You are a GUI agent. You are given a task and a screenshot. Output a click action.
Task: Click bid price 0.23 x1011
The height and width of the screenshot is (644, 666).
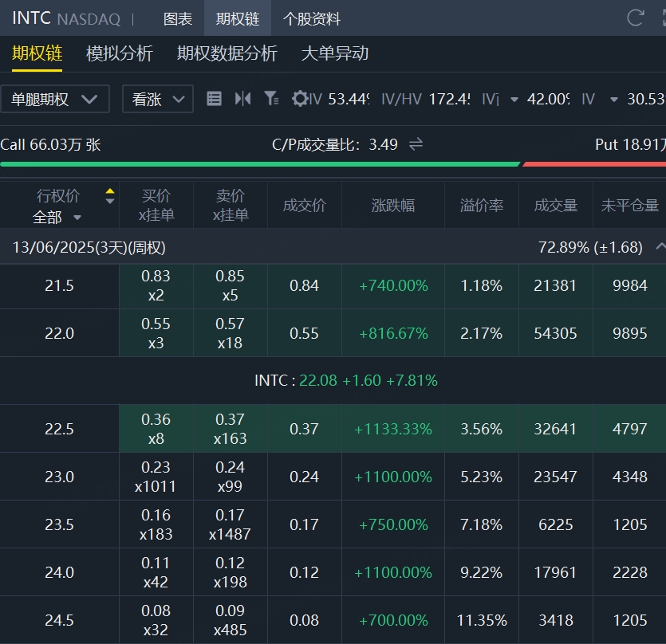click(x=156, y=477)
